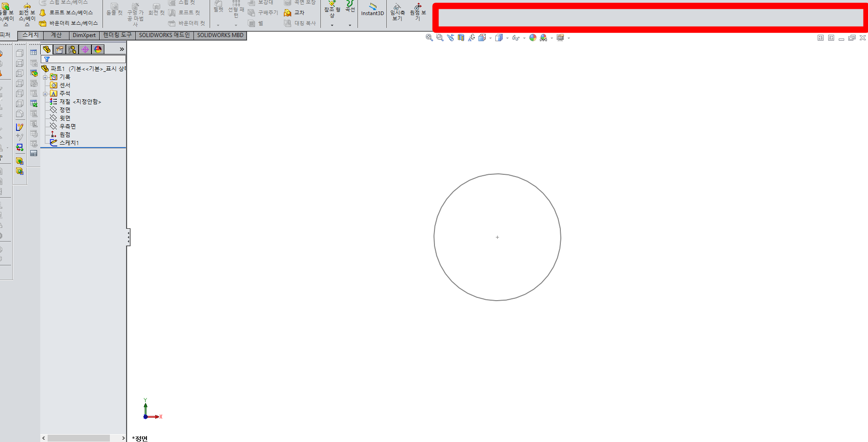Open dropdown arrow next to View Orientation
The height and width of the screenshot is (442, 868).
tap(490, 38)
